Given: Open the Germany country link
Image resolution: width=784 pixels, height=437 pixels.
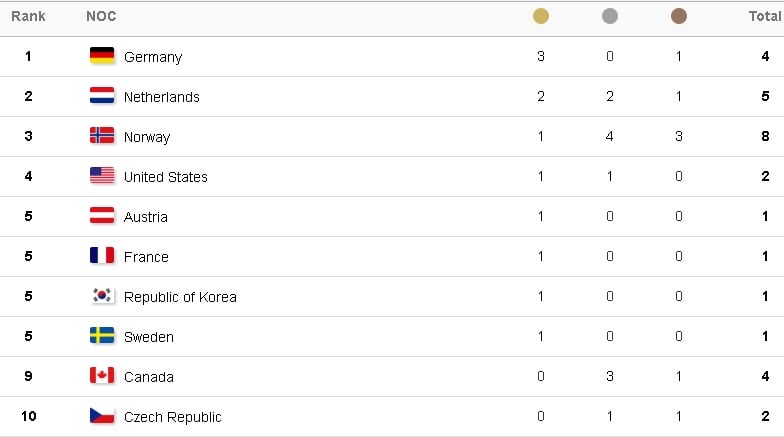Looking at the screenshot, I should tap(153, 57).
